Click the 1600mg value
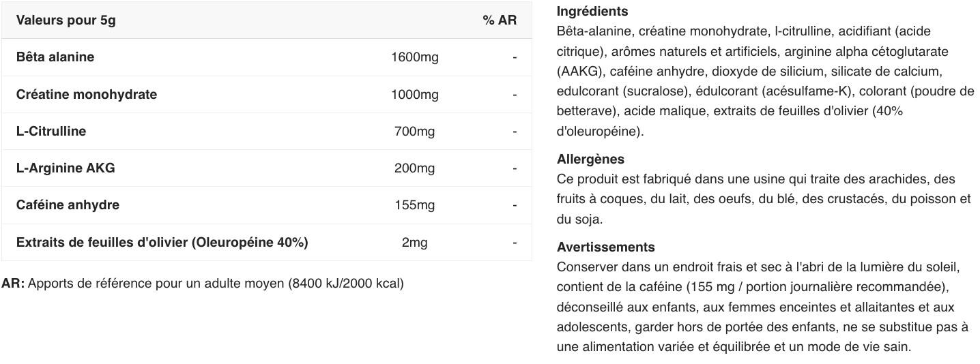980x364 pixels. click(414, 57)
